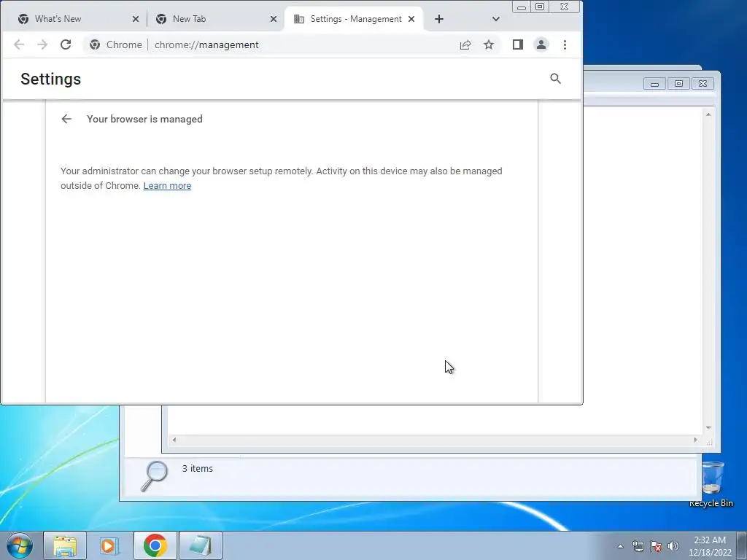747x560 pixels.
Task: Click the Show desktop button
Action: point(742,545)
